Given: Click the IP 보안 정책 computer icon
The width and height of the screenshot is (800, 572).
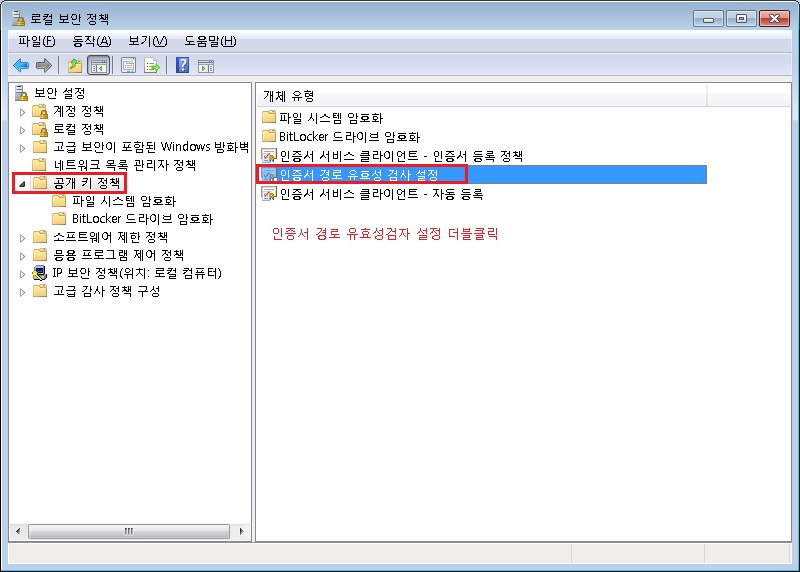Looking at the screenshot, I should (39, 273).
